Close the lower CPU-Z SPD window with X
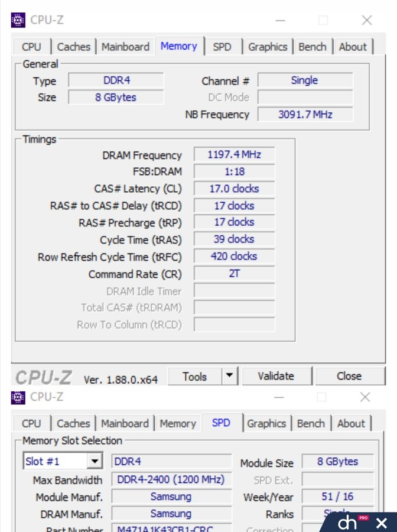397x532 pixels. click(x=365, y=397)
